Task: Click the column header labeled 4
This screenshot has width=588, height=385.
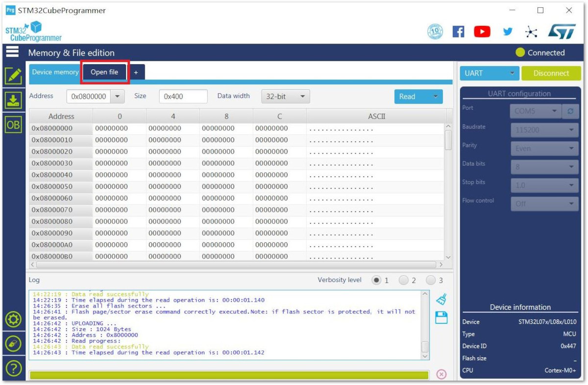Action: pos(173,116)
